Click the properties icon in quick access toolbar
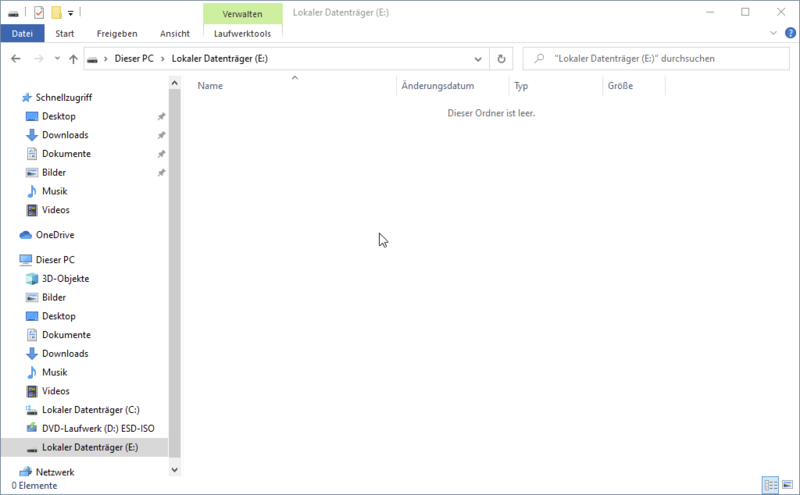800x495 pixels. pyautogui.click(x=39, y=12)
